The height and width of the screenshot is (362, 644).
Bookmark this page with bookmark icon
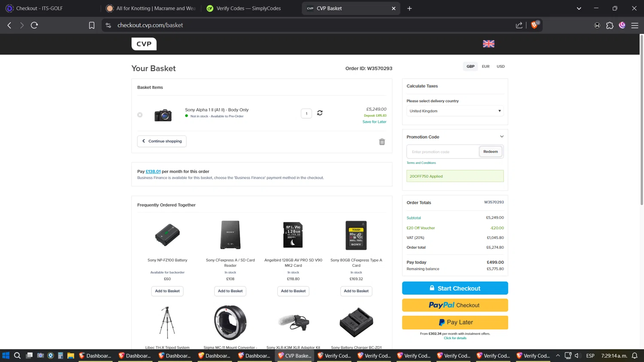(91, 25)
